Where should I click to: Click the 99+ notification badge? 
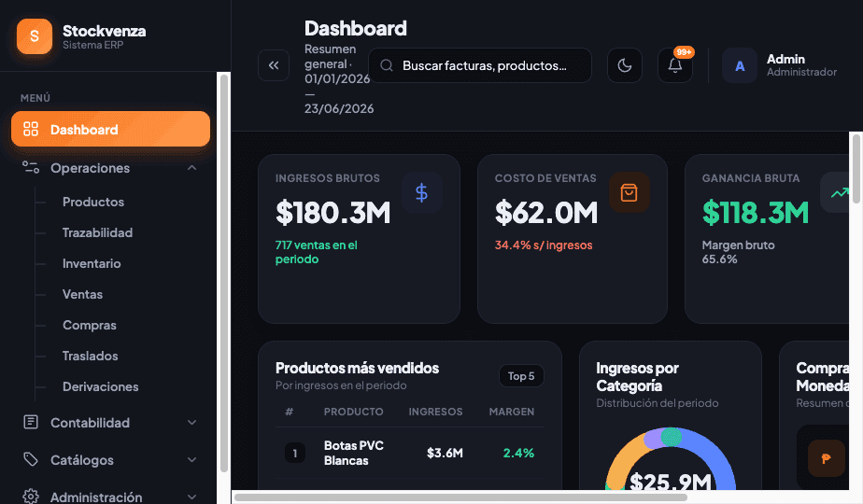click(x=684, y=52)
